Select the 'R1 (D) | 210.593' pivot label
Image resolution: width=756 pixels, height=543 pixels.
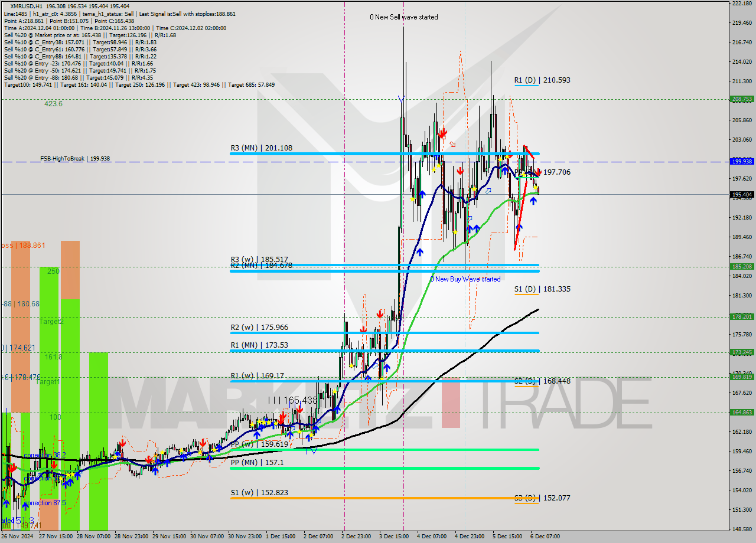point(542,80)
